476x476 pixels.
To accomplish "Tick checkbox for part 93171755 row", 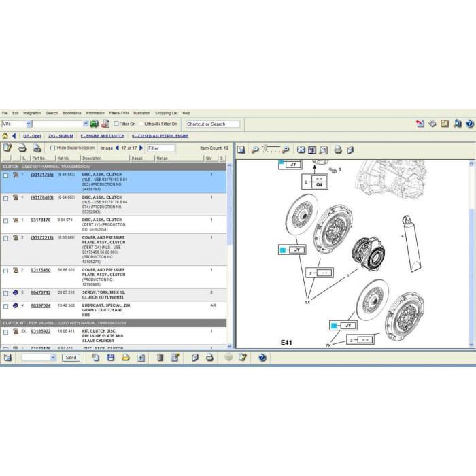I will (5, 175).
